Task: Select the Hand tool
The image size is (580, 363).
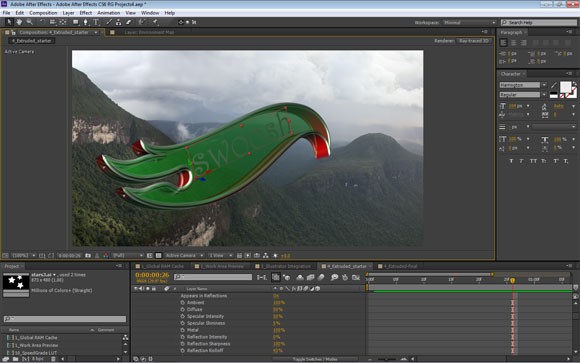Action: (x=19, y=22)
